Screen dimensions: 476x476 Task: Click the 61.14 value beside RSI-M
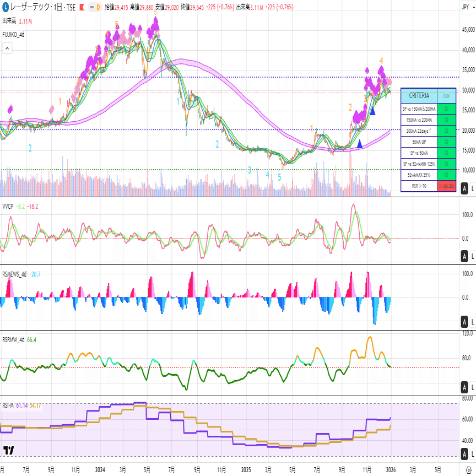pyautogui.click(x=22, y=405)
